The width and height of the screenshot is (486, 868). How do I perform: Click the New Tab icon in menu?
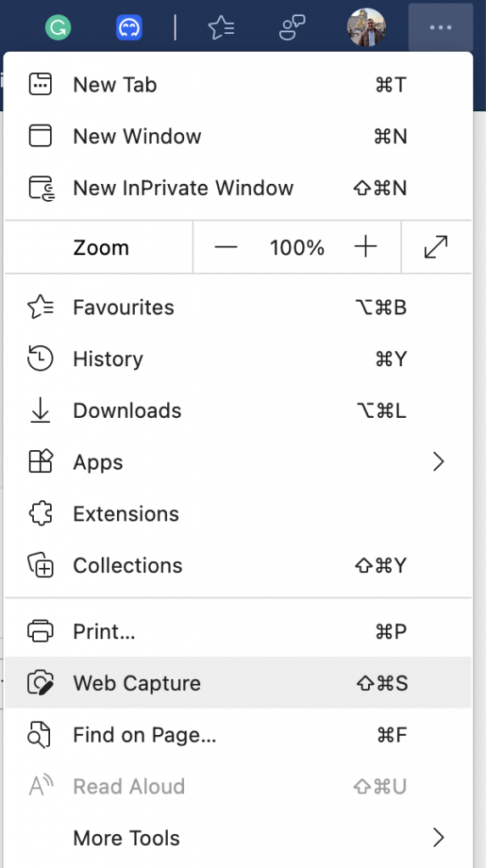tap(40, 85)
